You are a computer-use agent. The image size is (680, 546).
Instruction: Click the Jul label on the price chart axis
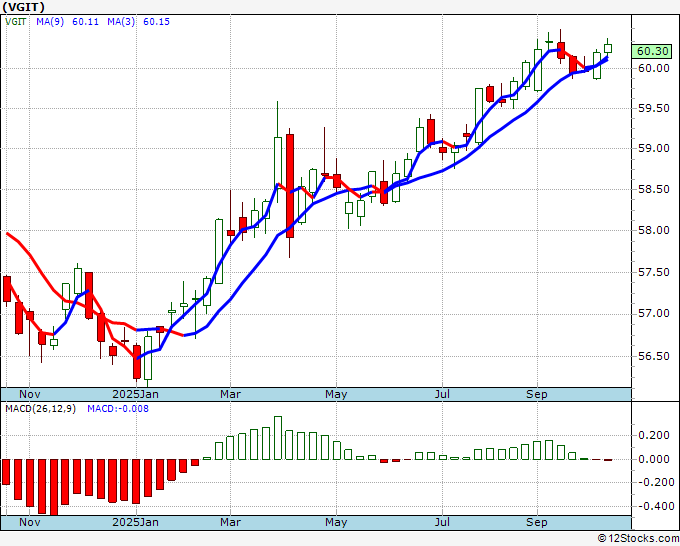(x=442, y=394)
